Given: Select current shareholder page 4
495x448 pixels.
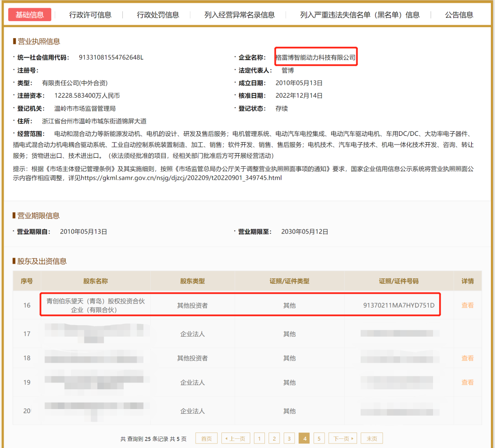Looking at the screenshot, I should [304, 438].
